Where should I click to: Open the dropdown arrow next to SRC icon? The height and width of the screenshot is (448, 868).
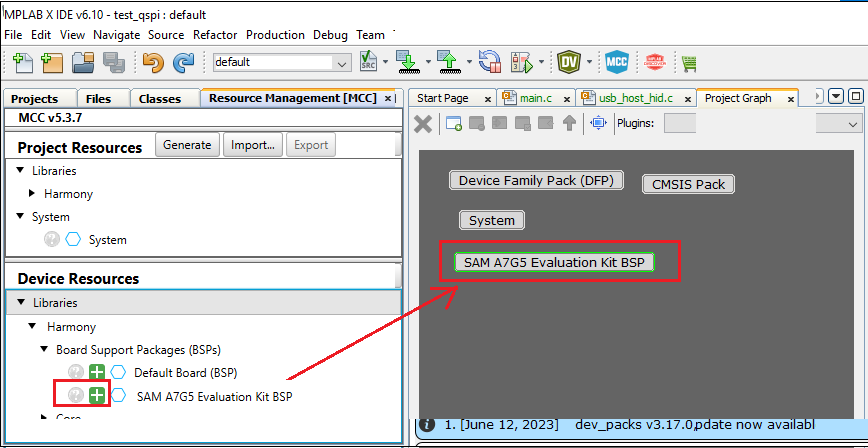pos(385,62)
